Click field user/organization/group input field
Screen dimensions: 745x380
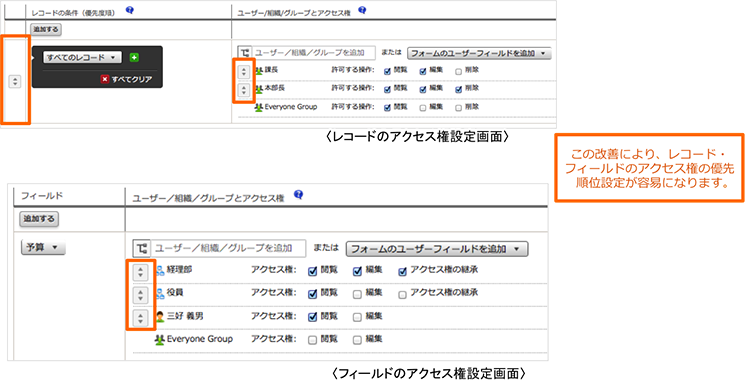(229, 248)
